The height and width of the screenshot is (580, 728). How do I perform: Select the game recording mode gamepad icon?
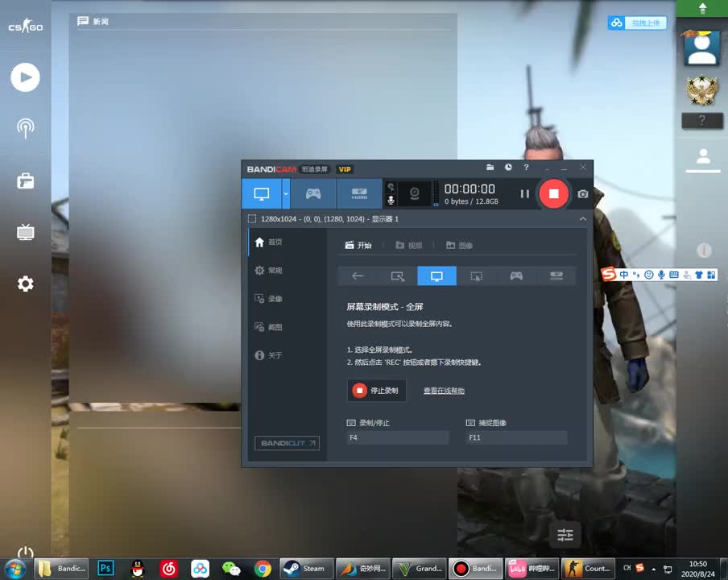313,193
